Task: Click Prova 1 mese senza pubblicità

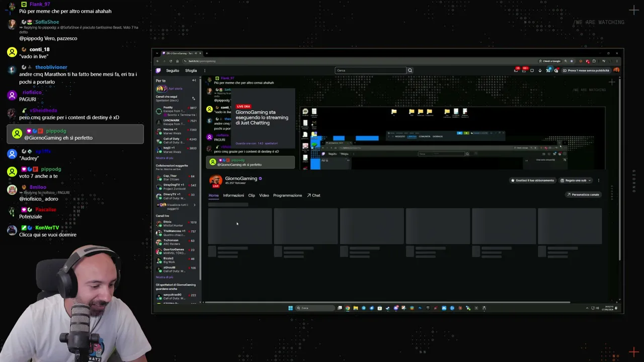Action: (586, 70)
